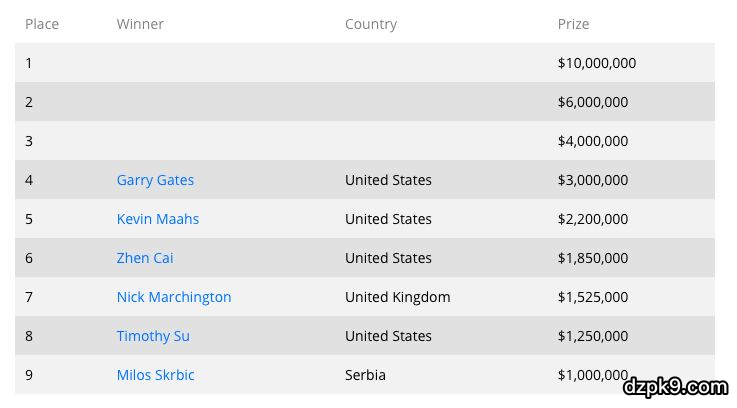Click the United Kingdom country cell
Image resolution: width=737 pixels, height=408 pixels.
coord(398,297)
